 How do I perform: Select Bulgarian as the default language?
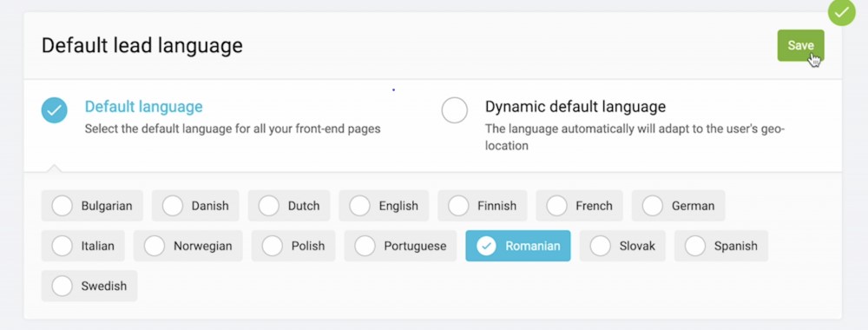[92, 206]
